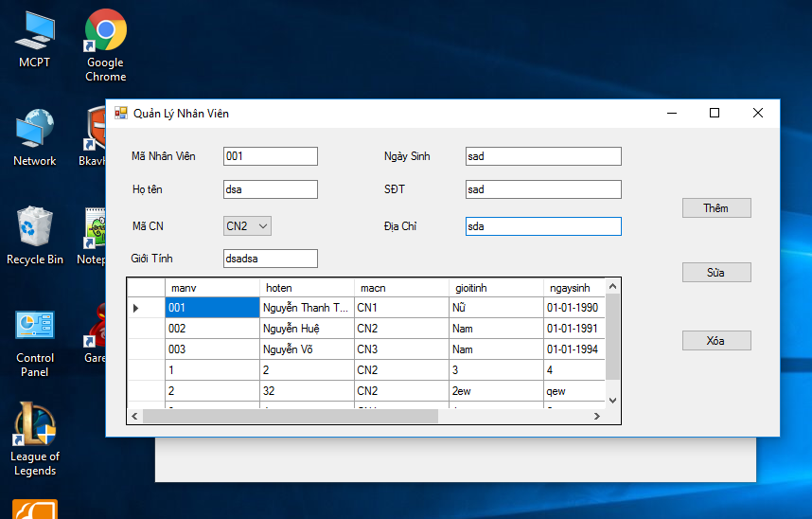Click the Ngày Sinh text box
812x519 pixels.
[x=543, y=156]
